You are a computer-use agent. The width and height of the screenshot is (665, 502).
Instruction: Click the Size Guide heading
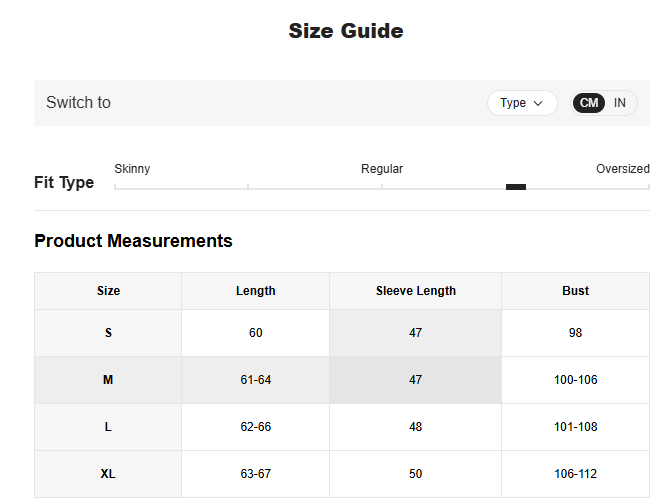point(346,31)
